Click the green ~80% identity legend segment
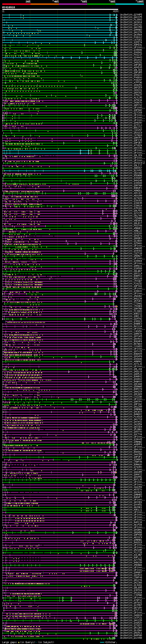Viewport: 146px width, 644px height. click(x=101, y=4)
